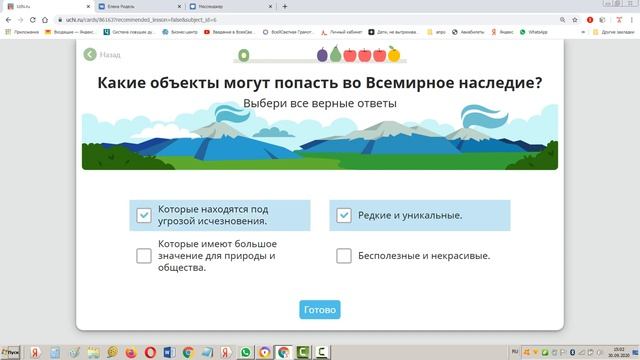The height and width of the screenshot is (360, 640).
Task: Click the address bar URL field
Action: (306, 20)
